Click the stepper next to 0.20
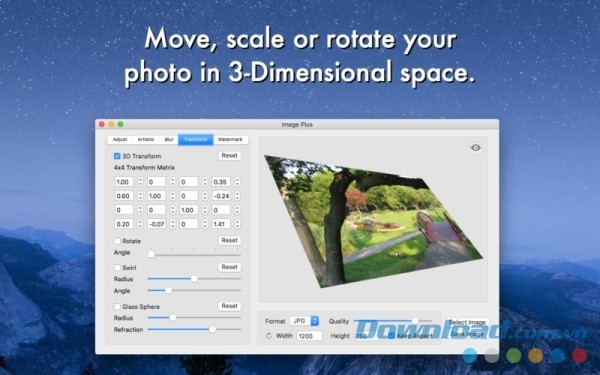The image size is (600, 375). click(140, 224)
